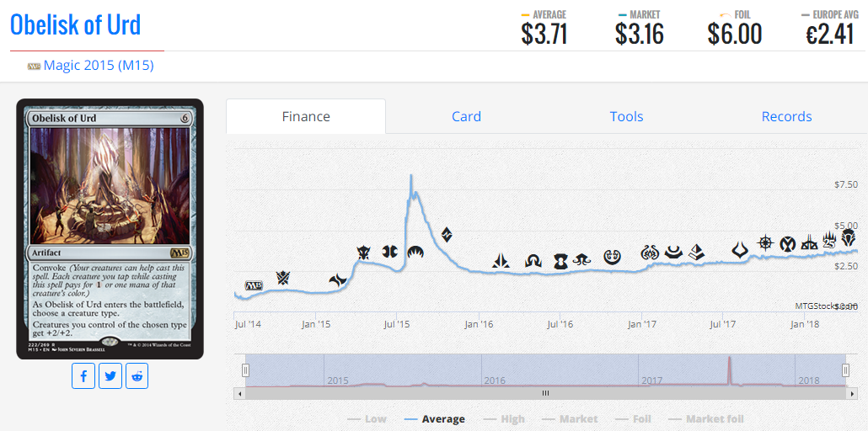Viewport: 868px width, 431px height.
Task: Click the Ixalan compass set symbol
Action: click(x=765, y=242)
